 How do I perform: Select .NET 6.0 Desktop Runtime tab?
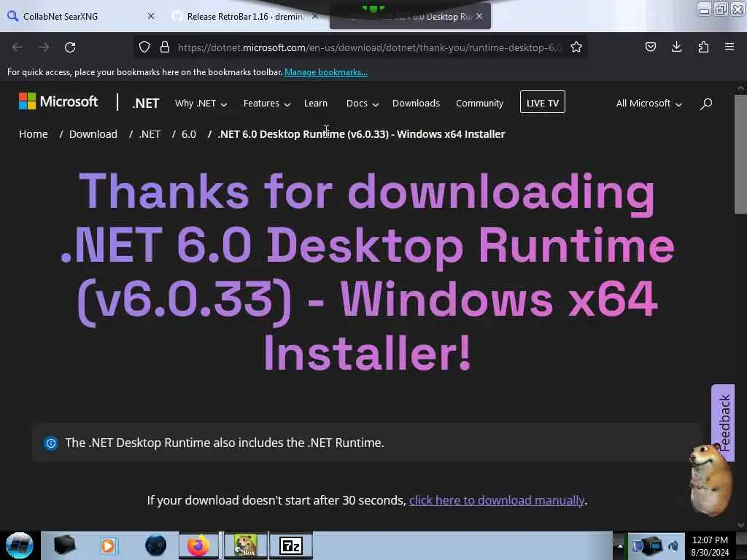tap(410, 16)
